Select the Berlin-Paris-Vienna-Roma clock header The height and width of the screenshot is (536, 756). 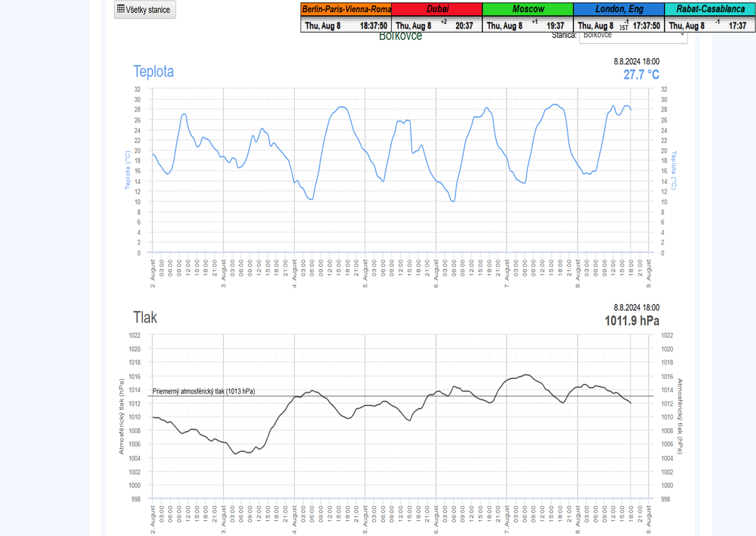[x=346, y=9]
